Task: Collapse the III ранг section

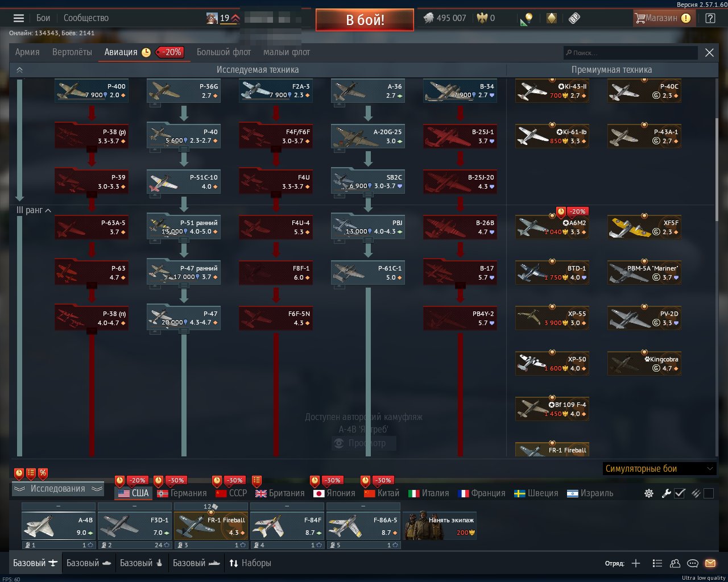Action: point(34,210)
